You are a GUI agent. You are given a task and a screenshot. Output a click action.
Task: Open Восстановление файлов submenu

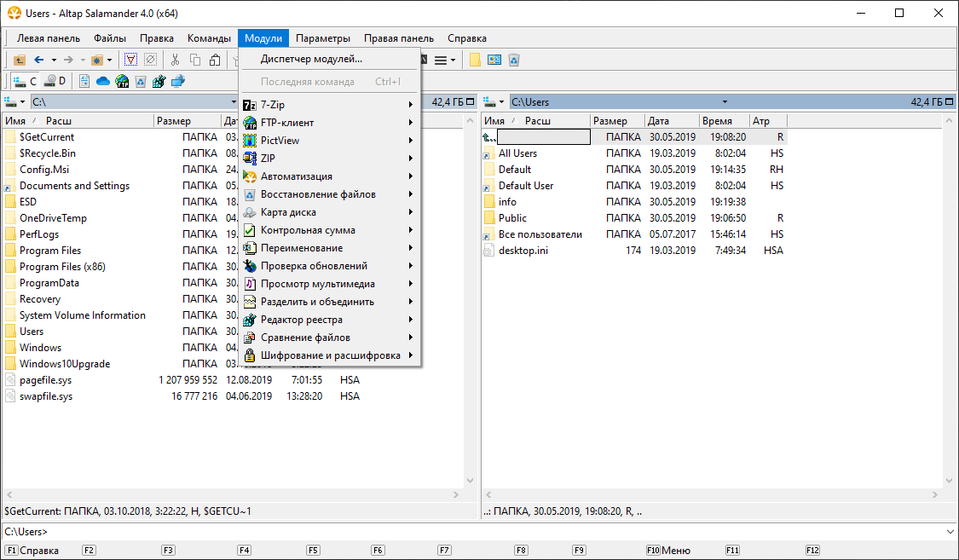(330, 193)
